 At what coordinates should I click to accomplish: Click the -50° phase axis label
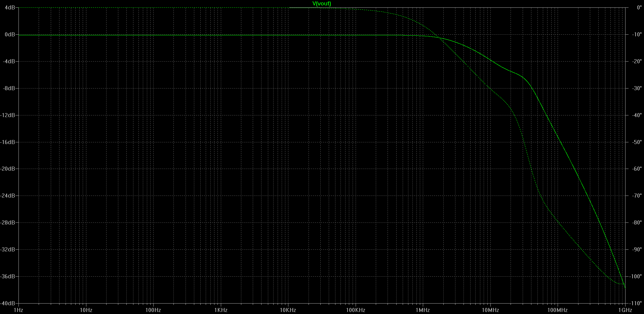[637, 142]
